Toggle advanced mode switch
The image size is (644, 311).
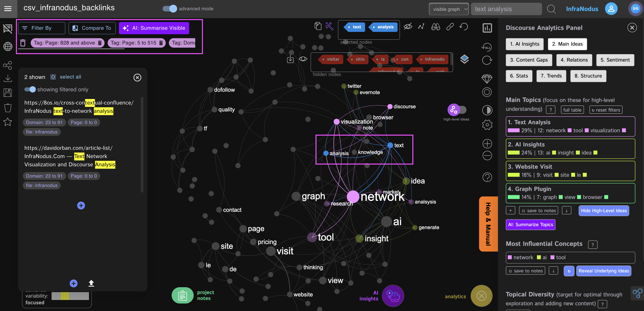point(170,9)
